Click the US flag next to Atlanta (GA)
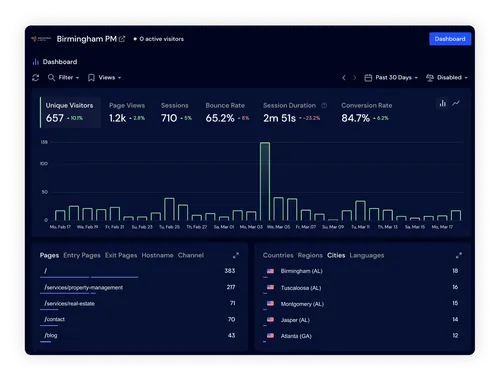 point(270,336)
